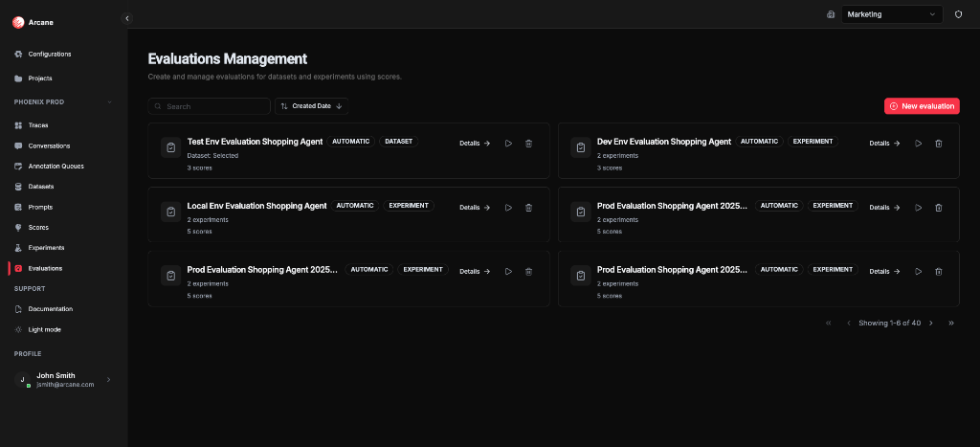This screenshot has width=980, height=447.
Task: Click the shield icon in top bar
Action: (x=958, y=14)
